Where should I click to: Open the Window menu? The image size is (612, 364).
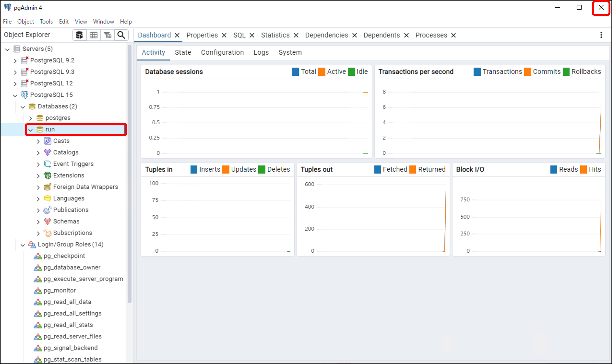tap(103, 22)
